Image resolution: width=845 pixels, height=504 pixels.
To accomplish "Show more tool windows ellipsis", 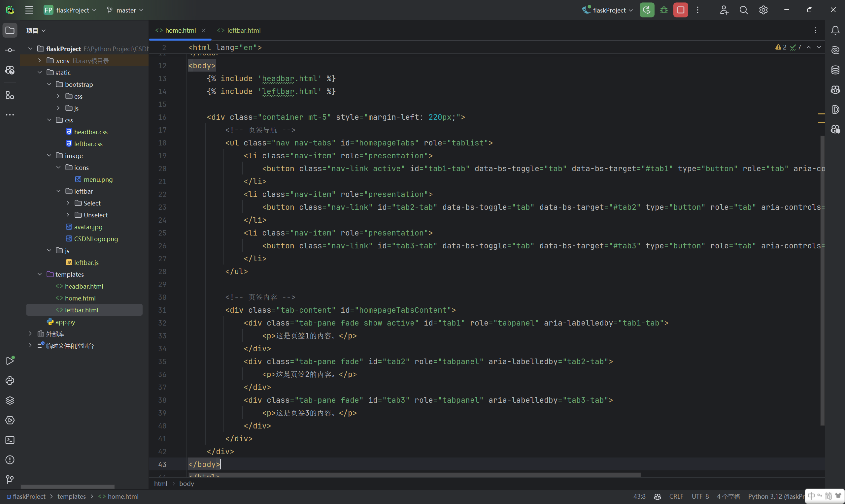I will (10, 115).
